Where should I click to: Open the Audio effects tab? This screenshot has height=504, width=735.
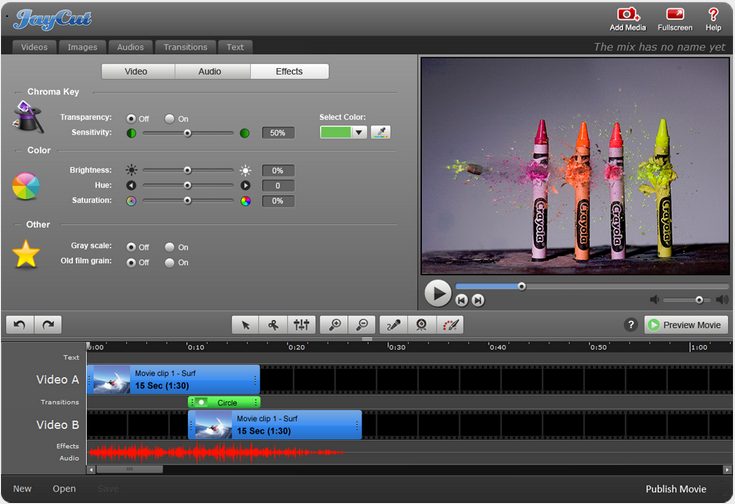(211, 72)
